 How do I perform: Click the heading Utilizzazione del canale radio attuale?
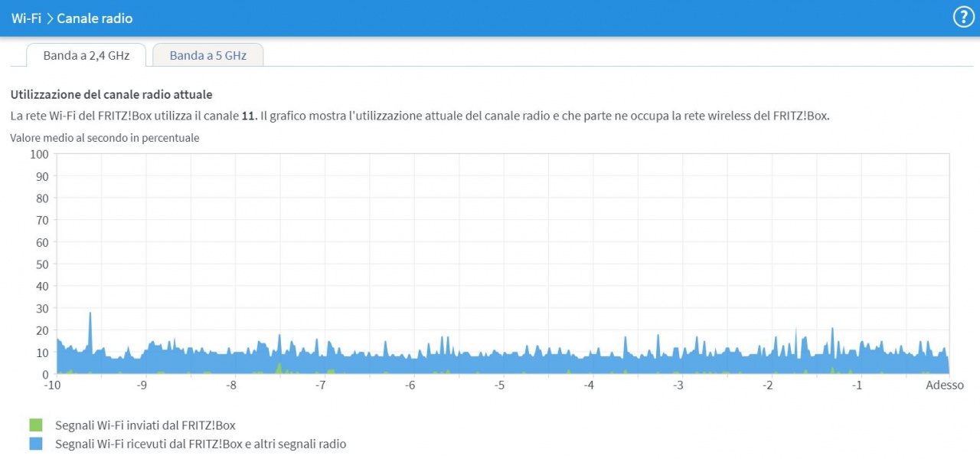click(111, 94)
